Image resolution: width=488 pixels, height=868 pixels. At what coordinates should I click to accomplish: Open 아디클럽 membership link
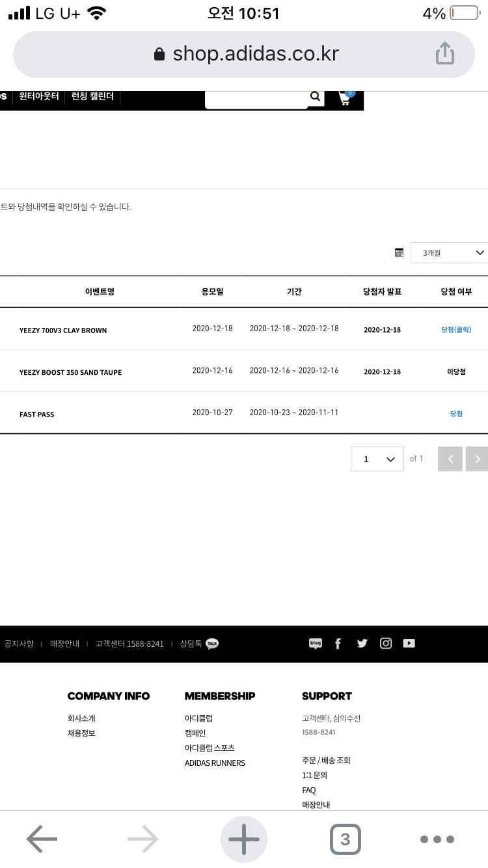click(198, 718)
